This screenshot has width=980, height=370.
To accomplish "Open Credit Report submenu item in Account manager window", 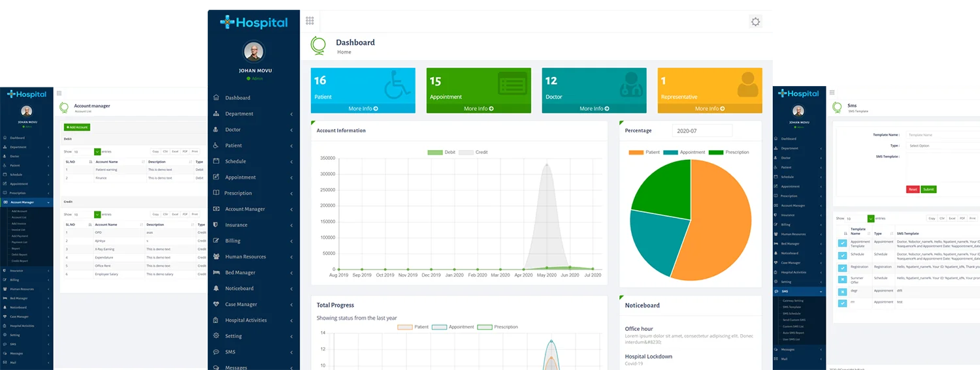I will point(20,260).
